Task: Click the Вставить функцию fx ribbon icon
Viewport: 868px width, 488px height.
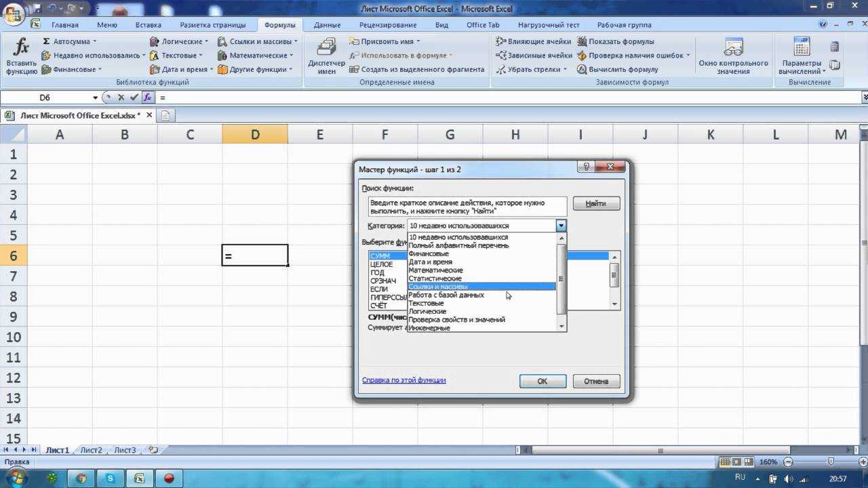Action: [22, 56]
